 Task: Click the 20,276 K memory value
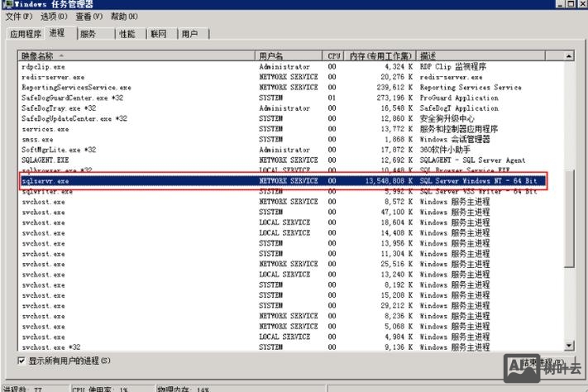pyautogui.click(x=397, y=77)
